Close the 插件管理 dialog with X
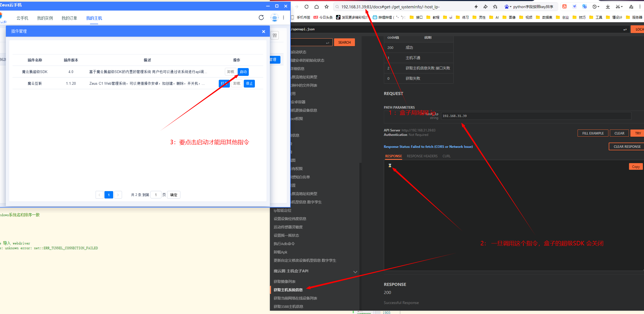This screenshot has width=644, height=314. (x=263, y=31)
